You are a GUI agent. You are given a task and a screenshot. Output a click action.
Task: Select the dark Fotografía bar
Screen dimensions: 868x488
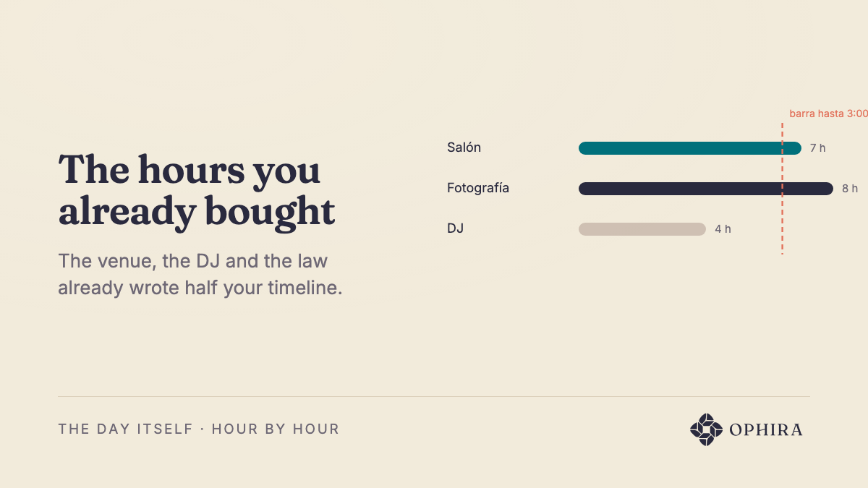tap(706, 189)
